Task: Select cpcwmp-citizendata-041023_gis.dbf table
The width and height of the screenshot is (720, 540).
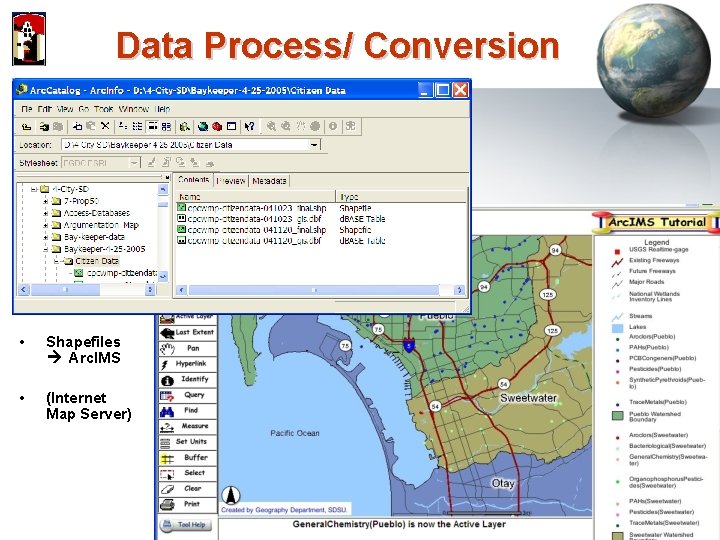Action: 250,219
